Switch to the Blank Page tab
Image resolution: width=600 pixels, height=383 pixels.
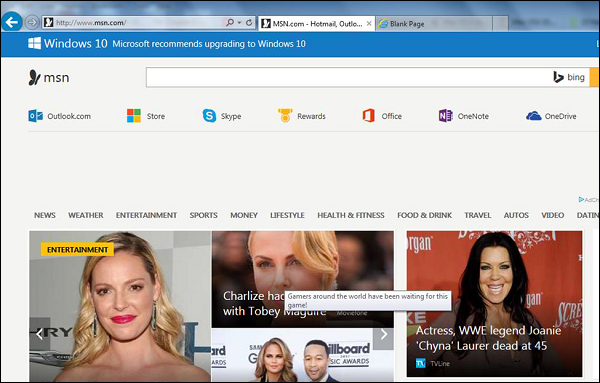point(434,24)
